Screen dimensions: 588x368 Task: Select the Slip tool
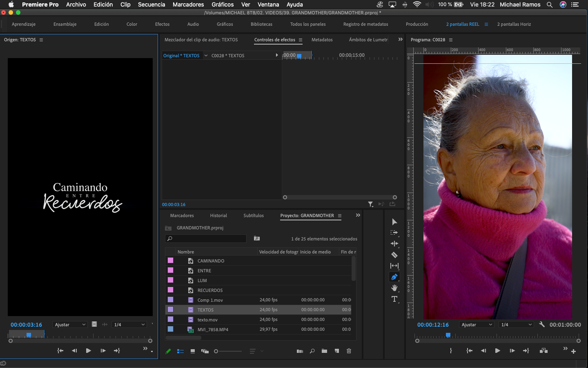[x=394, y=266]
